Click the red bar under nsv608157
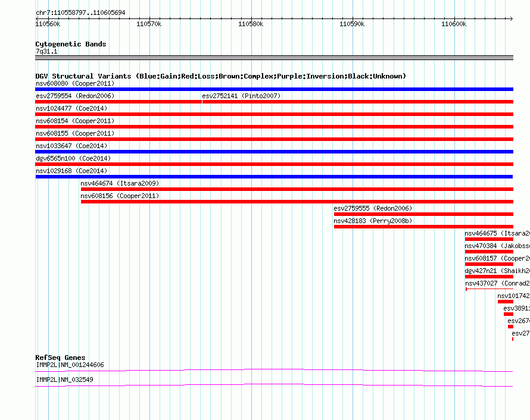 [x=489, y=264]
